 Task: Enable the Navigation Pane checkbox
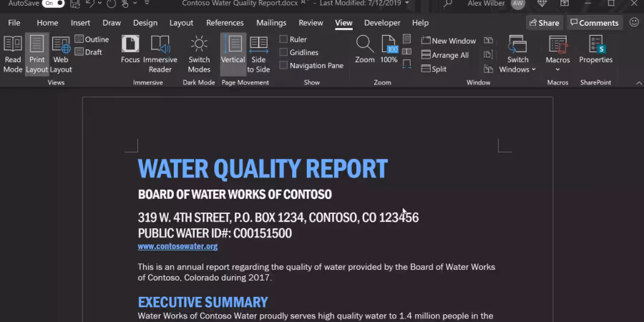283,65
